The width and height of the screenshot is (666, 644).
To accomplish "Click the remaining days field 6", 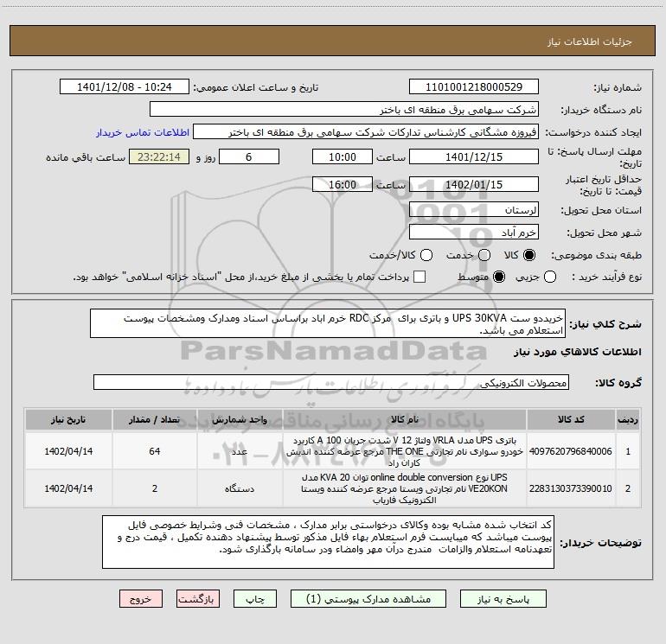I will [249, 157].
